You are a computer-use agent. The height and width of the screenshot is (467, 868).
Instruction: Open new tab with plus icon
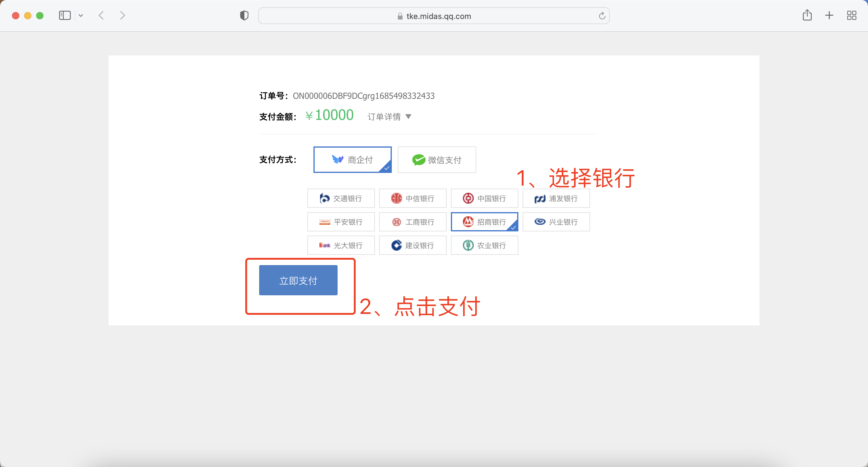tap(829, 15)
